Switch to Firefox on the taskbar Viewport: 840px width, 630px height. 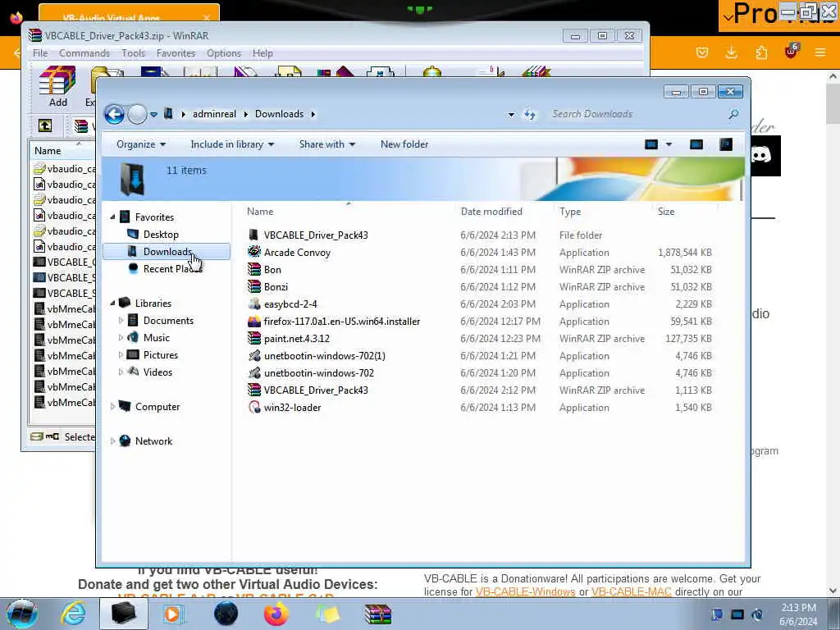click(276, 614)
